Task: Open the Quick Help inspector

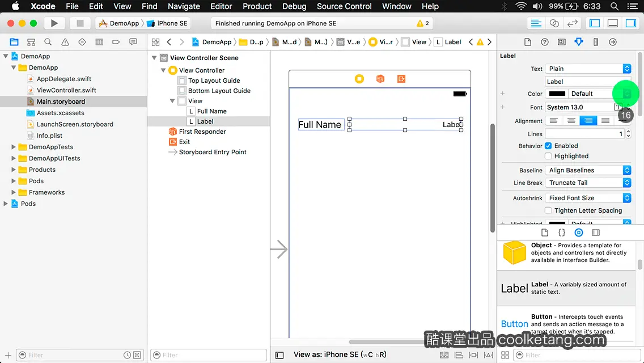Action: coord(545,42)
